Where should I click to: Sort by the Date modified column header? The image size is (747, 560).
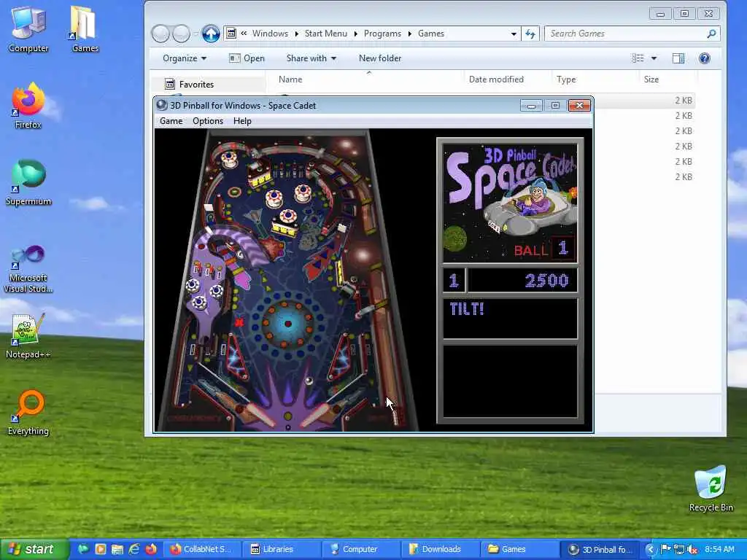click(x=496, y=79)
